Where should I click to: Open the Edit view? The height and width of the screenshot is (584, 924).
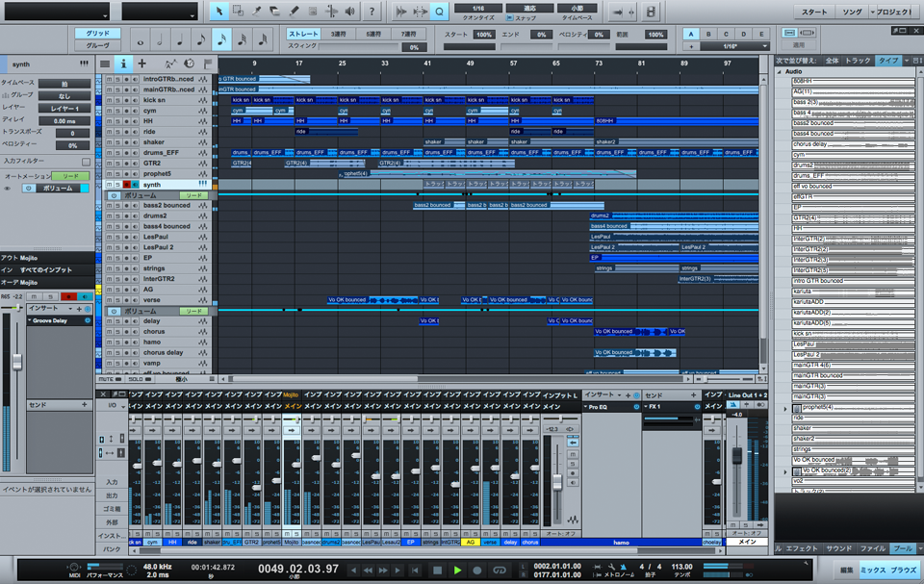(x=847, y=570)
